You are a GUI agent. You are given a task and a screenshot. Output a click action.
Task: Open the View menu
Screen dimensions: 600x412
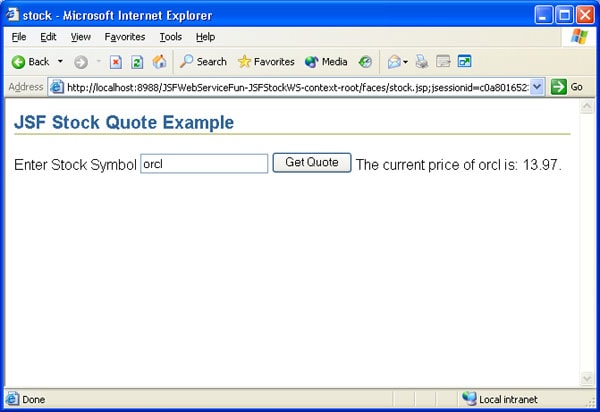click(81, 37)
